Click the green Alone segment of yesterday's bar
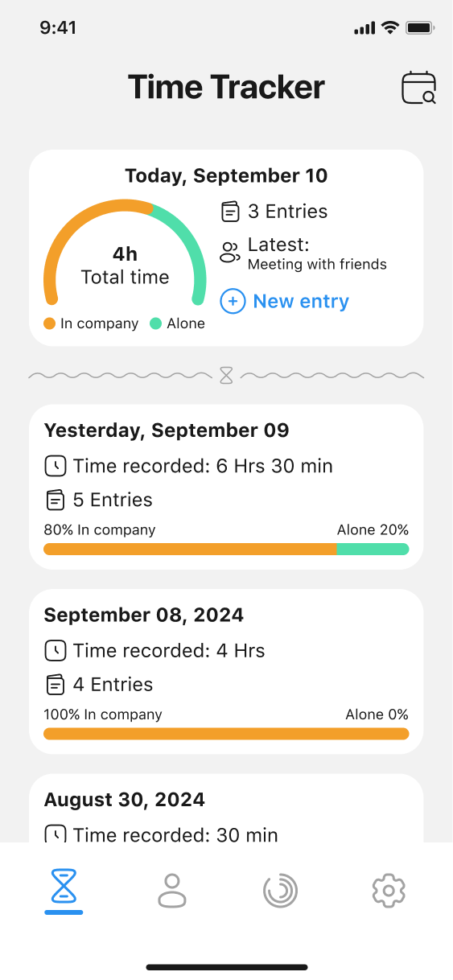 373,549
